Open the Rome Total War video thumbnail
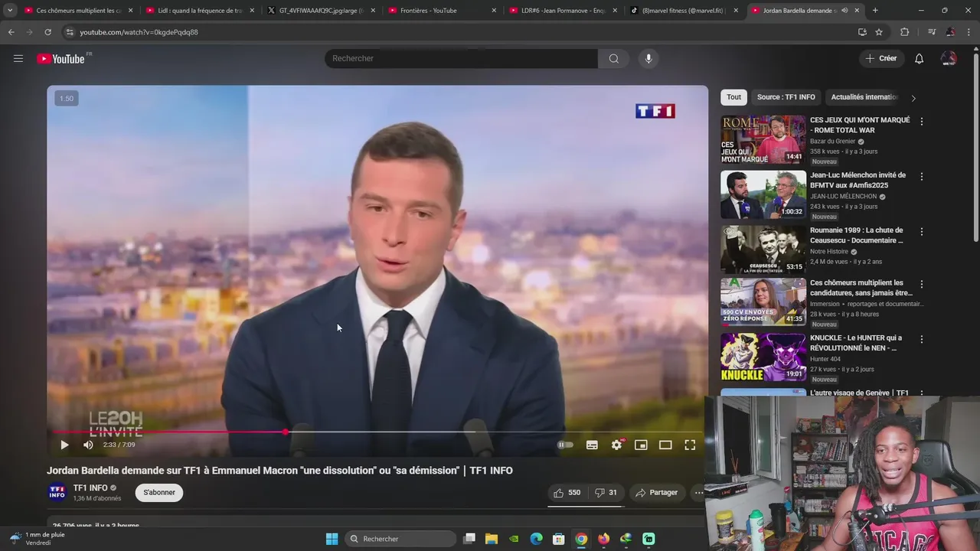Image resolution: width=980 pixels, height=551 pixels. (763, 139)
